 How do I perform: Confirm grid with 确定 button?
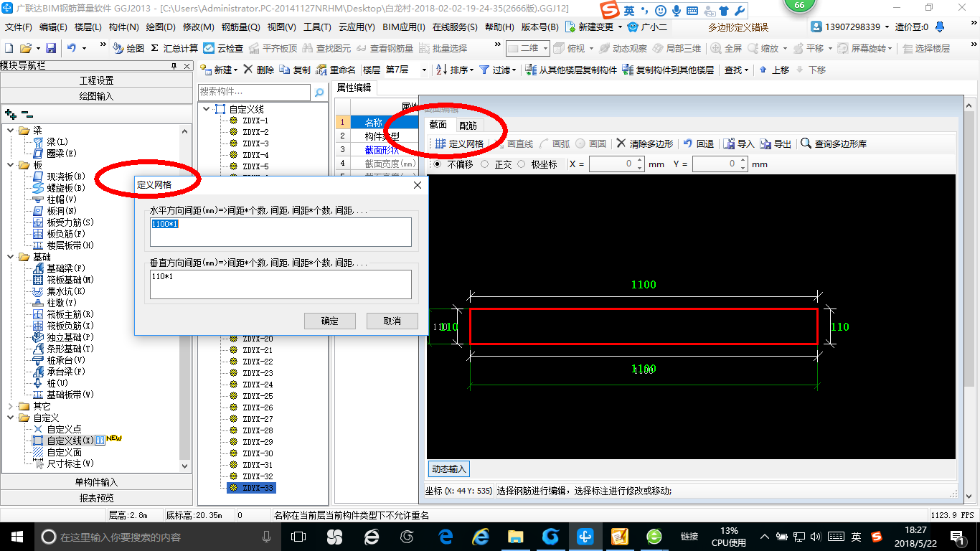[x=330, y=321]
